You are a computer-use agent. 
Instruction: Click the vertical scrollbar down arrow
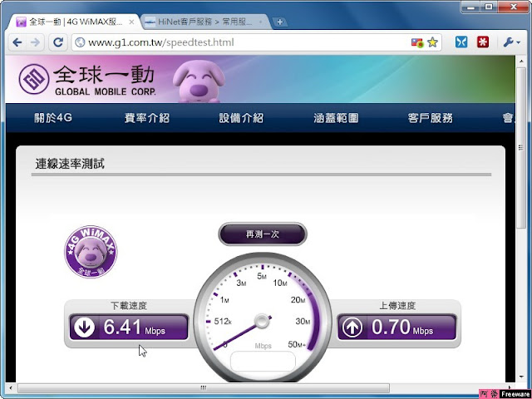tap(522, 377)
